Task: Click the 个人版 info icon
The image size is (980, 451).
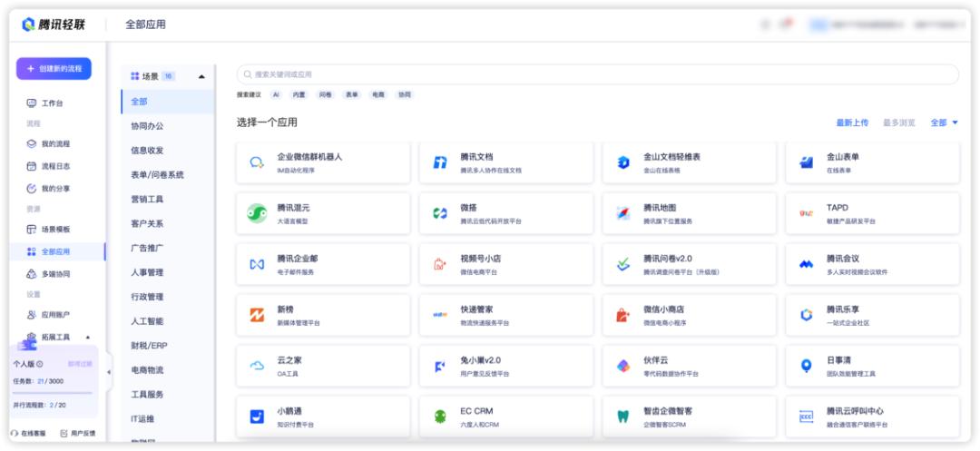Action: pos(40,364)
